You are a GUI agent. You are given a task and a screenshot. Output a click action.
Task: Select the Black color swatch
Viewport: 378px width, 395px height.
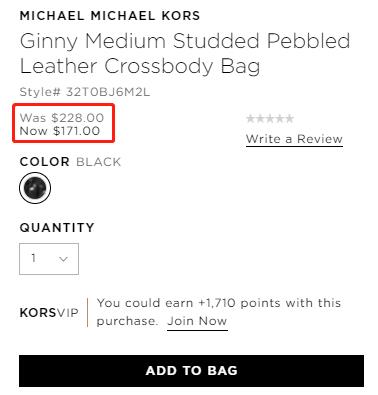[x=35, y=188]
